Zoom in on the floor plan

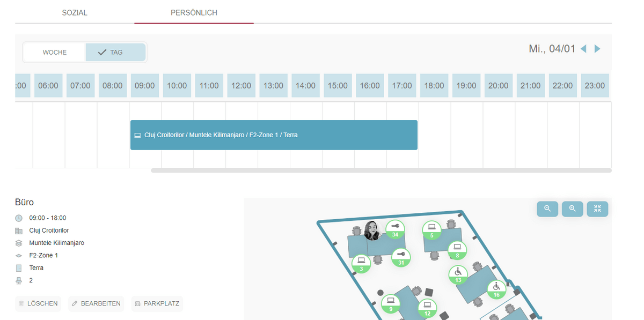(572, 209)
